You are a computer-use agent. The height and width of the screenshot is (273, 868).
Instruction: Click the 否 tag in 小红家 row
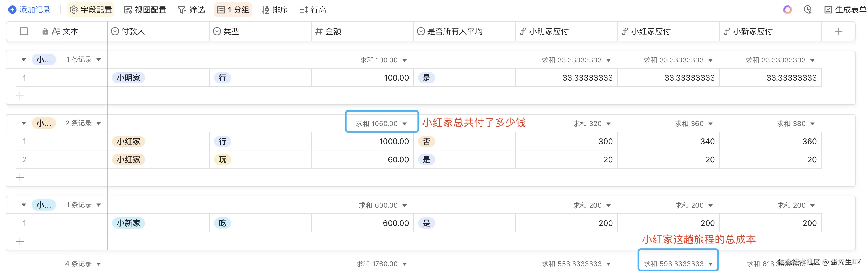coord(426,141)
